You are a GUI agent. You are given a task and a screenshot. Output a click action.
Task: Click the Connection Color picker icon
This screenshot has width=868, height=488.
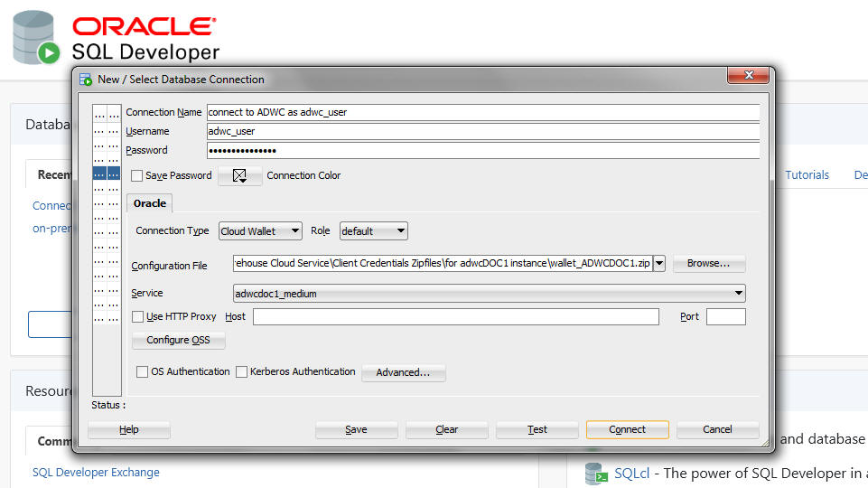(239, 175)
